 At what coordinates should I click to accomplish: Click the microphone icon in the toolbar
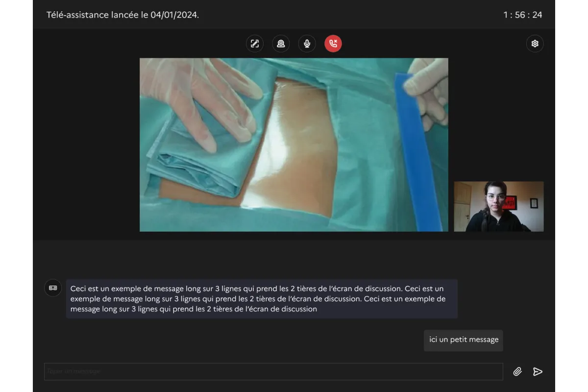pyautogui.click(x=307, y=44)
